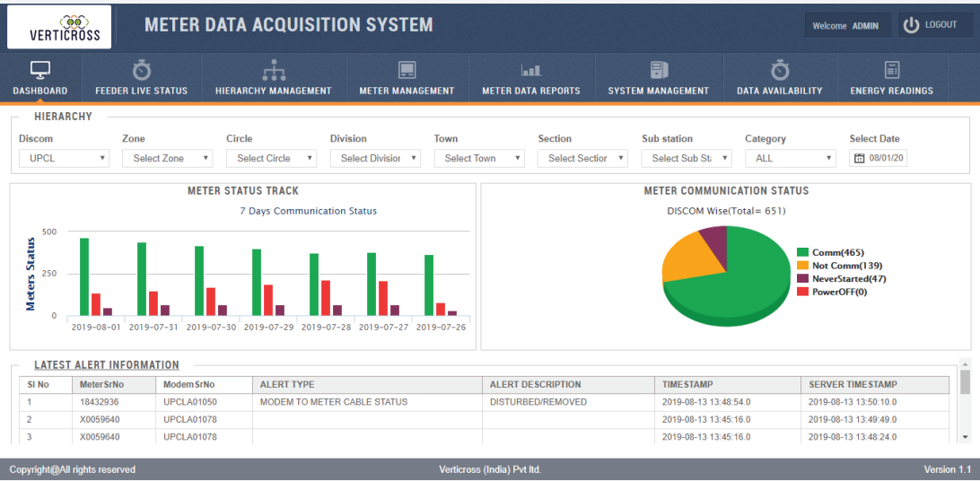The image size is (980, 481).
Task: Open the Select Zone dropdown
Action: click(168, 158)
